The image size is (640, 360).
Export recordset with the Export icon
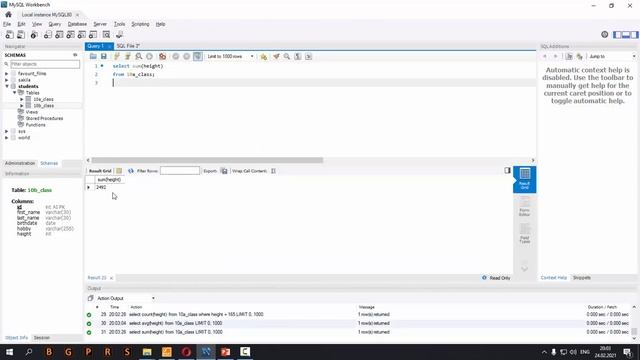[x=224, y=171]
